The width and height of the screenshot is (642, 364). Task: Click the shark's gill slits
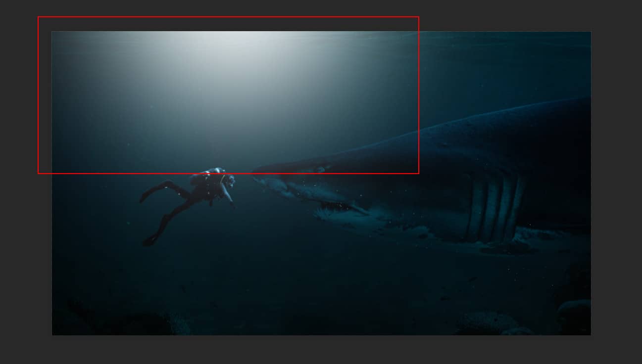click(x=495, y=208)
